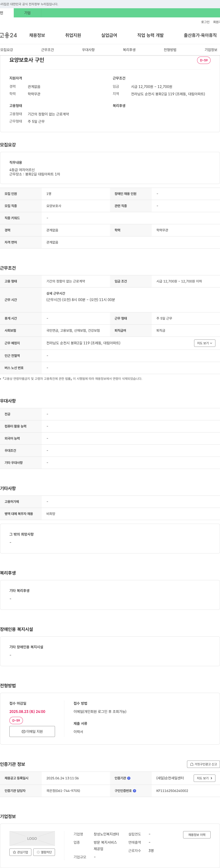Screen dimensions: 220x868
Task: Click the help icon next to 구인인증번호
Action: pyautogui.click(x=135, y=791)
